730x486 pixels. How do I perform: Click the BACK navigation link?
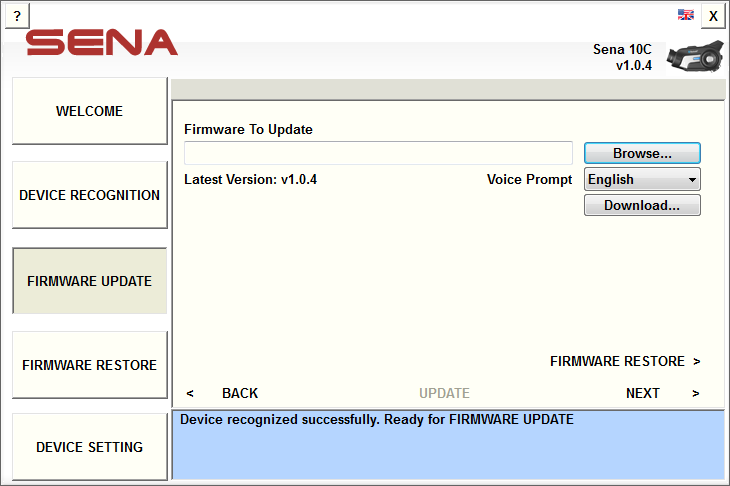point(240,393)
